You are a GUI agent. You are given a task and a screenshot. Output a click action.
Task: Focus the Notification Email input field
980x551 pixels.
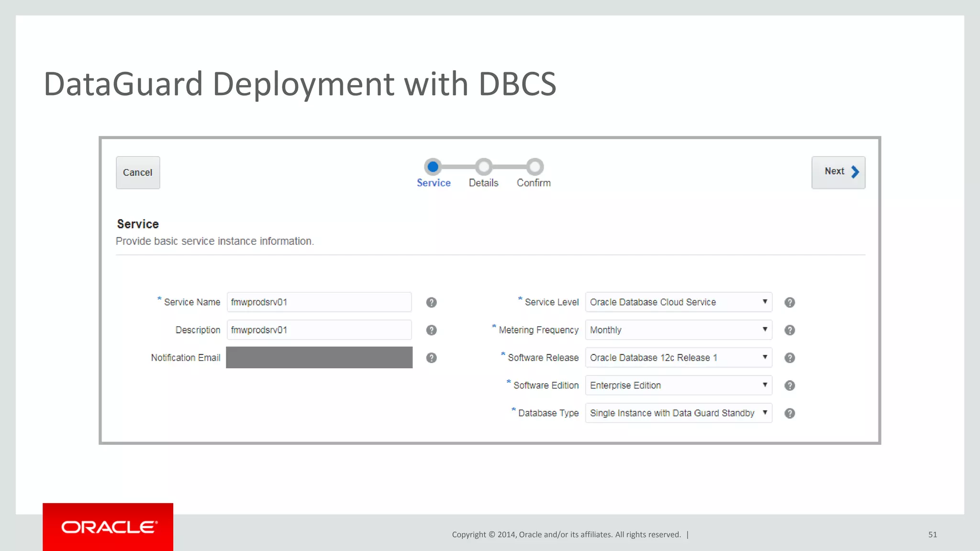[x=319, y=357]
